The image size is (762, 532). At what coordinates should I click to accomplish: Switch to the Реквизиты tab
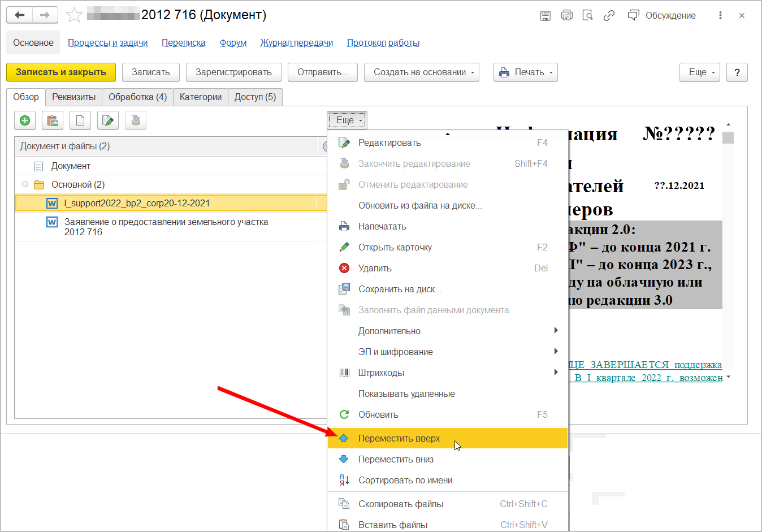[x=74, y=97]
